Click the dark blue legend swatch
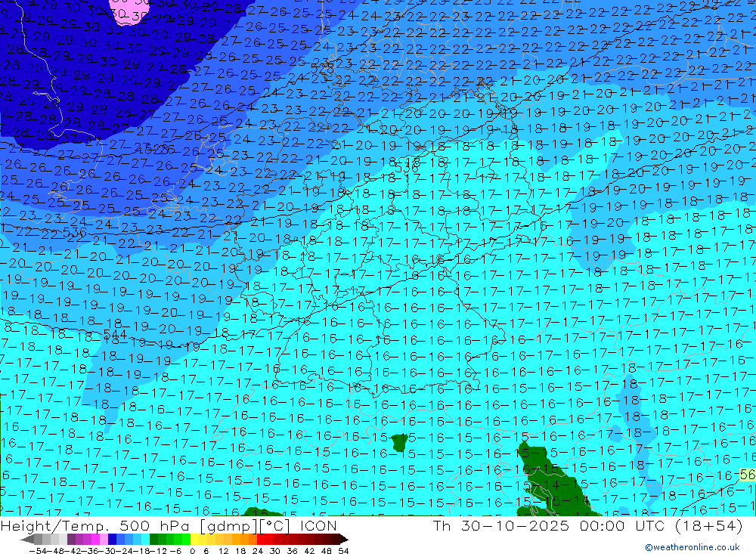The image size is (756, 554). coord(113,539)
